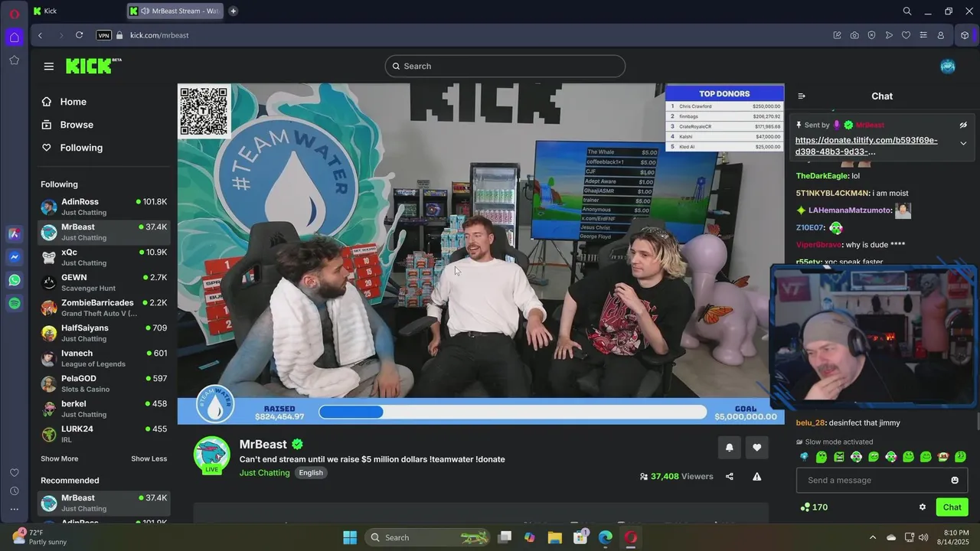Open File Explorer from taskbar
980x551 pixels.
[x=555, y=537]
